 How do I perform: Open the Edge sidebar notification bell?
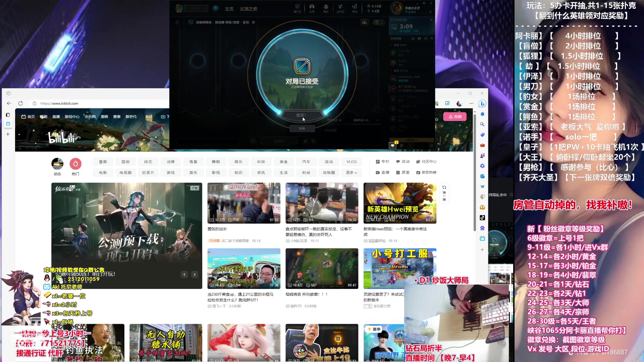(482, 114)
